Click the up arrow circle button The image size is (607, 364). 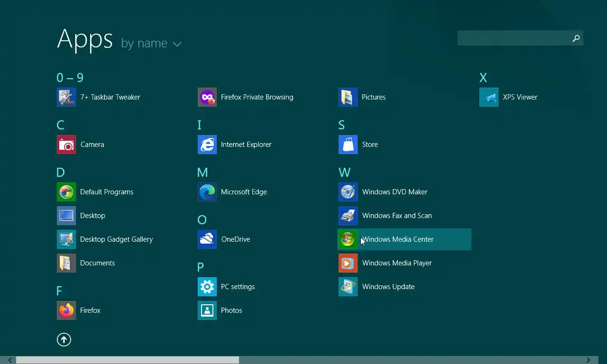[64, 339]
